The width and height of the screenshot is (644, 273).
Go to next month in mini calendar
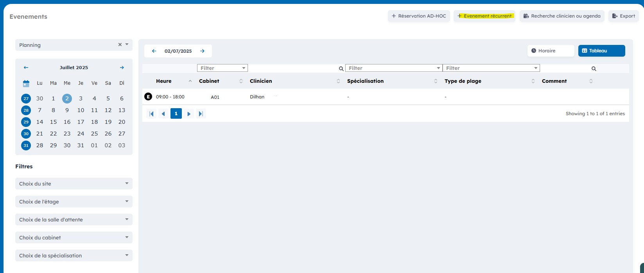point(122,68)
